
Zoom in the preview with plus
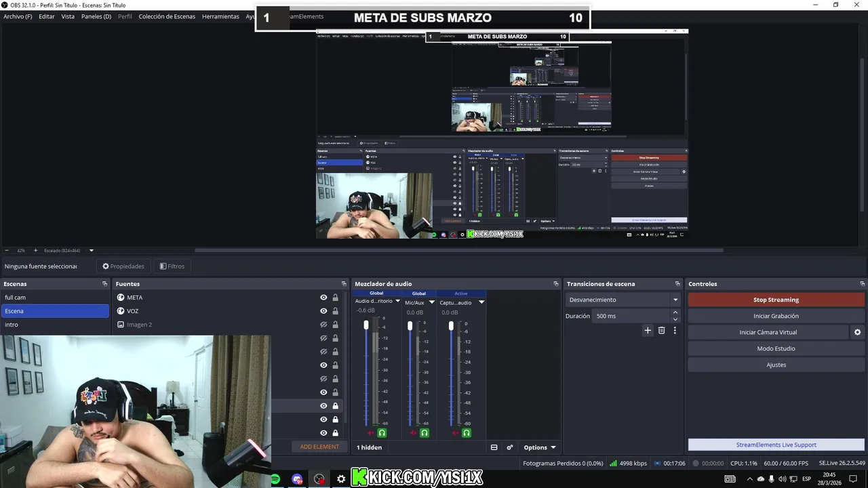(36, 250)
